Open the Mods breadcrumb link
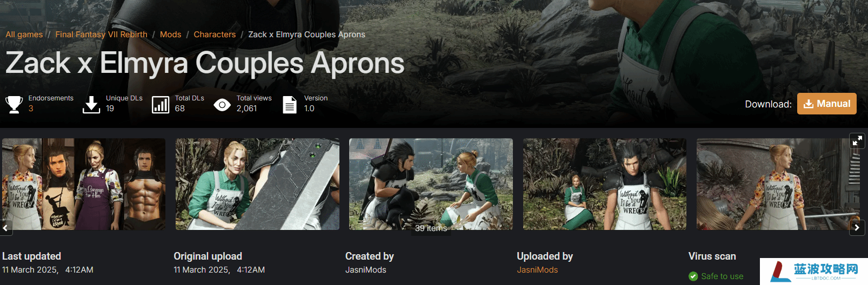This screenshot has height=285, width=868. [x=171, y=35]
